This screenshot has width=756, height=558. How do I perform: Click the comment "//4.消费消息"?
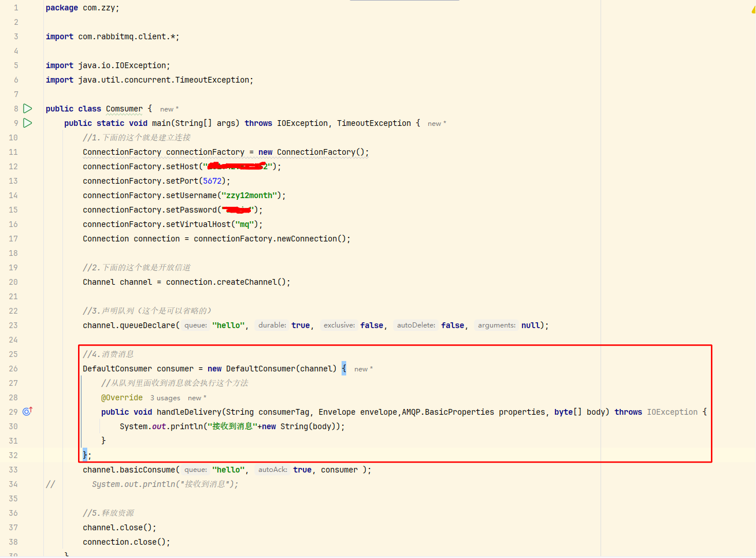[x=108, y=354]
